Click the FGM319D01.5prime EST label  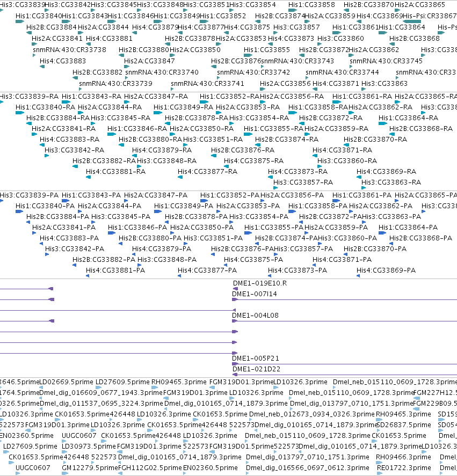pyautogui.click(x=242, y=446)
